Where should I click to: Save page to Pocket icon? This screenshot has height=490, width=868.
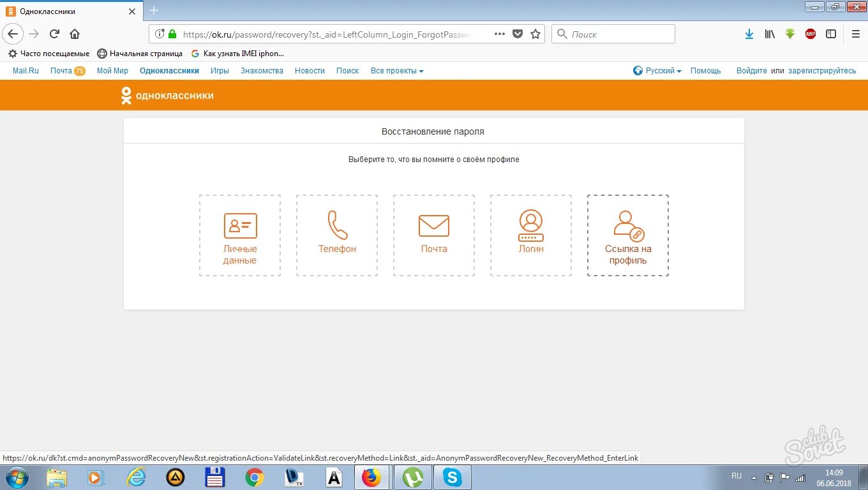pyautogui.click(x=518, y=34)
